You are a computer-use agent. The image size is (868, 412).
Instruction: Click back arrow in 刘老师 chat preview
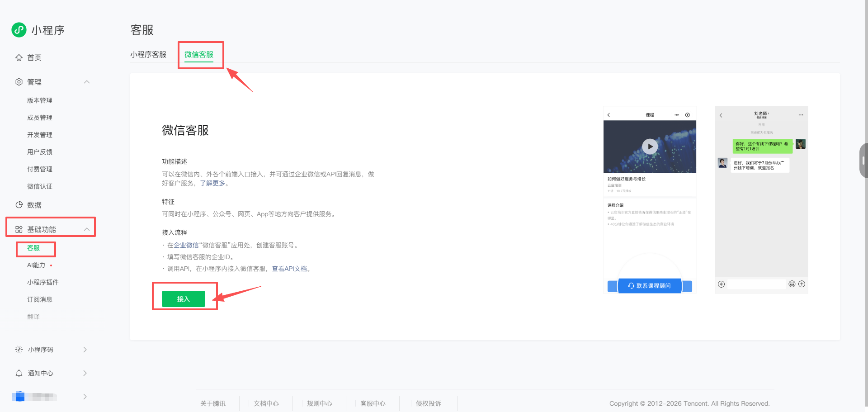721,115
